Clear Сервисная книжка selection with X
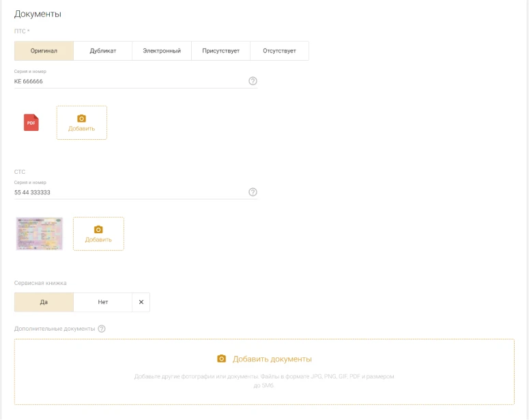529x420 pixels. pyautogui.click(x=141, y=302)
